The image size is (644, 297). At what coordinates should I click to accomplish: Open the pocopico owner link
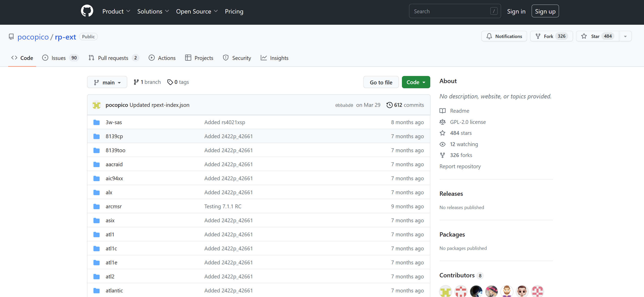click(x=33, y=37)
